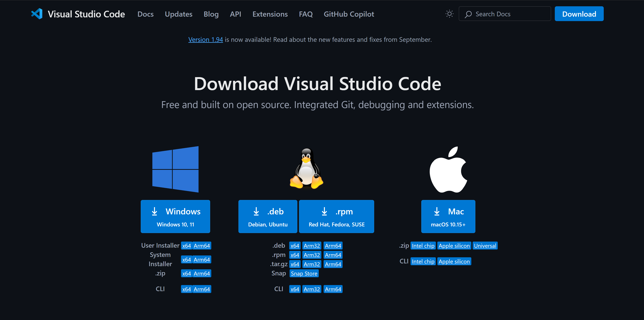The width and height of the screenshot is (644, 320).
Task: Download Linux .rpm Arm64 package
Action: 333,255
